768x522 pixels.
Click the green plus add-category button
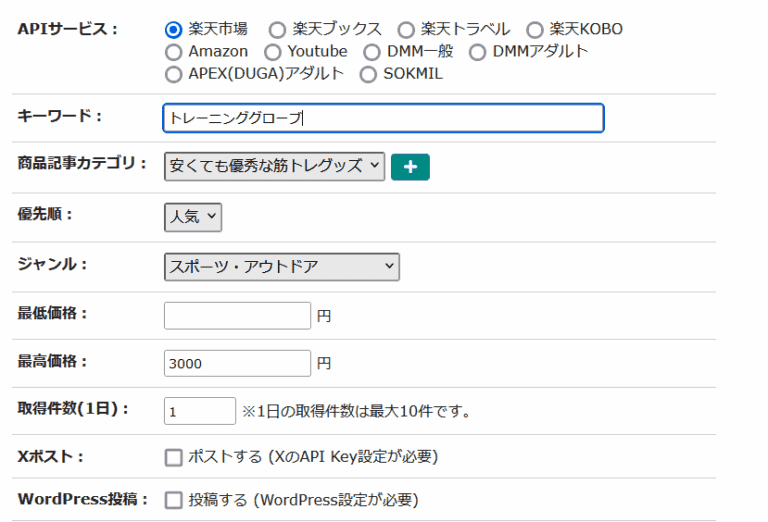coord(410,167)
